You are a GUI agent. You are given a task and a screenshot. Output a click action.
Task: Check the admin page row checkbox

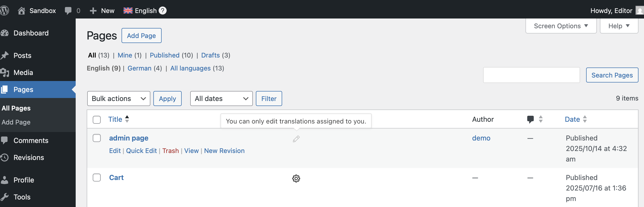point(97,138)
